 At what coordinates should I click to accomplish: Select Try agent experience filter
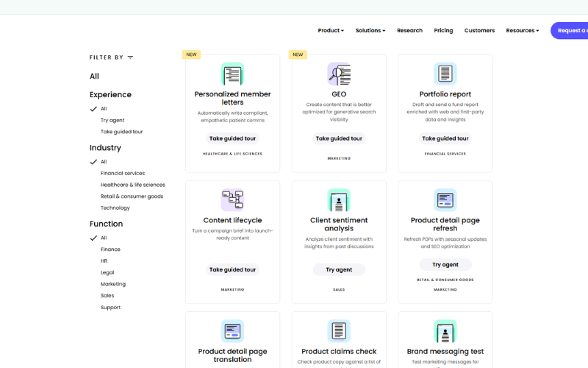pos(112,120)
